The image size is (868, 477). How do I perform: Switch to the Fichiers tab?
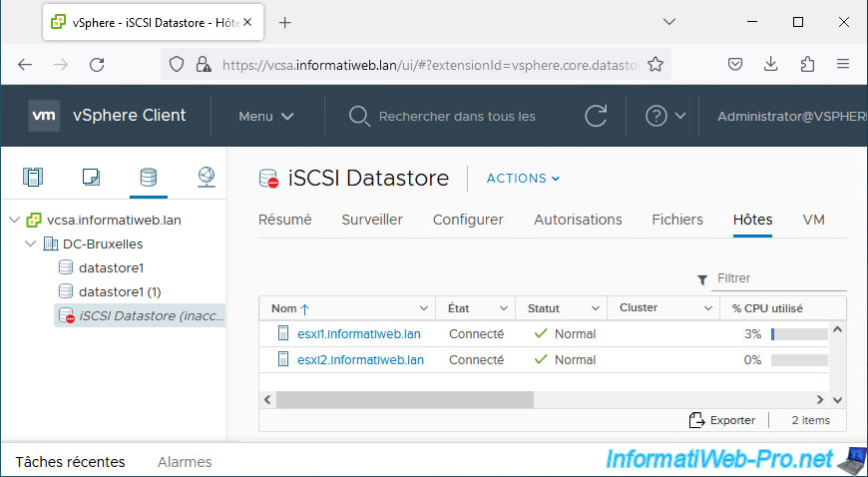coord(677,220)
